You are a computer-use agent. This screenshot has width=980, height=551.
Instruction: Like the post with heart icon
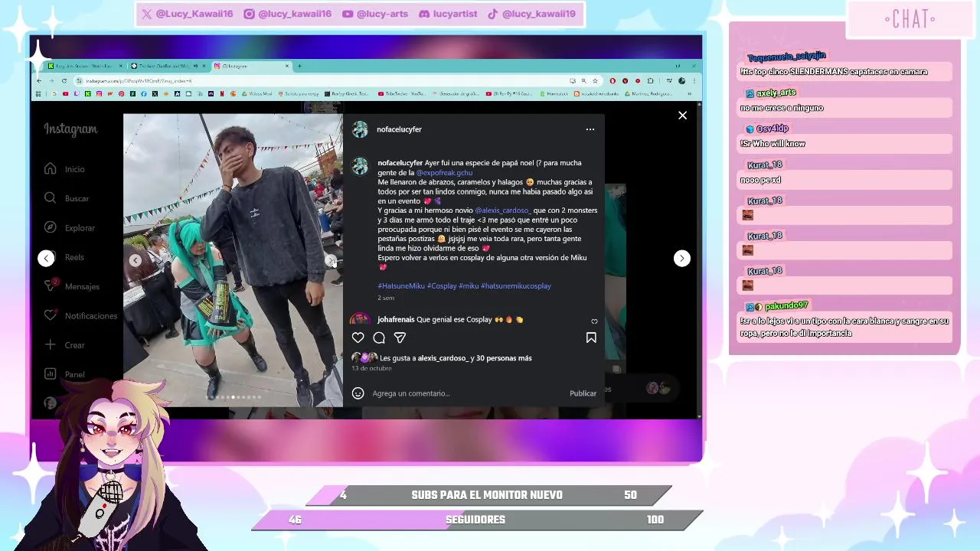pyautogui.click(x=358, y=337)
